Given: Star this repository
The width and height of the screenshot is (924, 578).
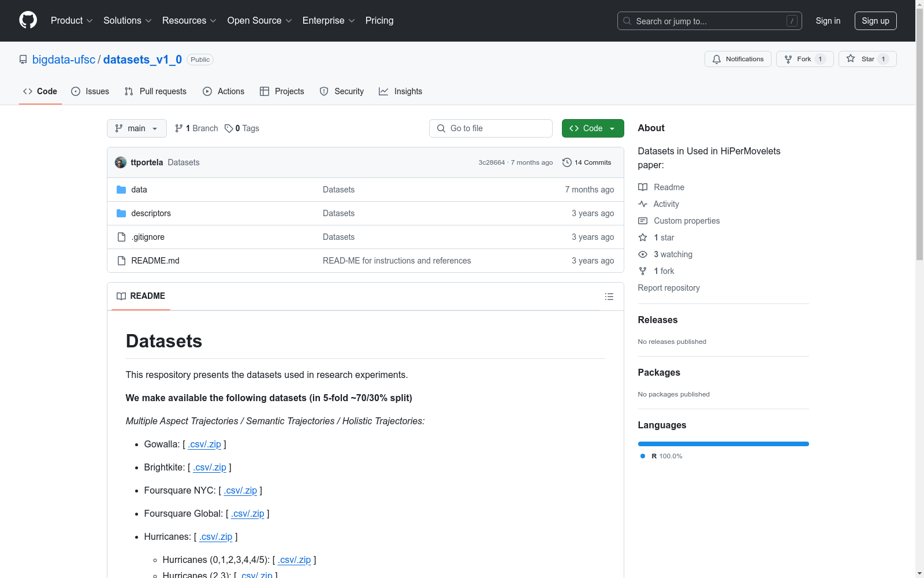Looking at the screenshot, I should tap(867, 59).
